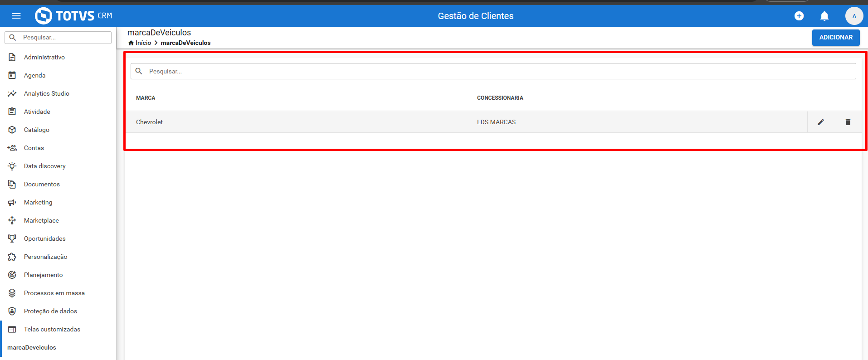This screenshot has height=360, width=868.
Task: Click the plus quick-add icon in header
Action: [799, 16]
